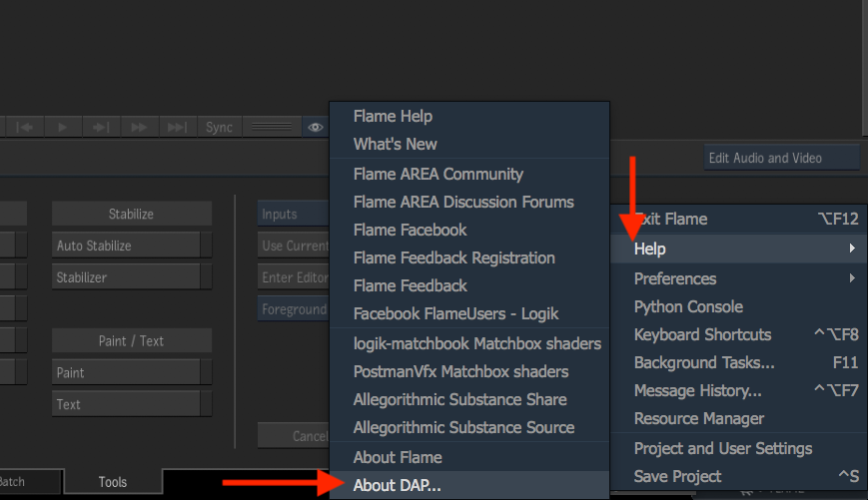868x500 pixels.
Task: Click the Auto Stabilize tool button
Action: point(132,246)
